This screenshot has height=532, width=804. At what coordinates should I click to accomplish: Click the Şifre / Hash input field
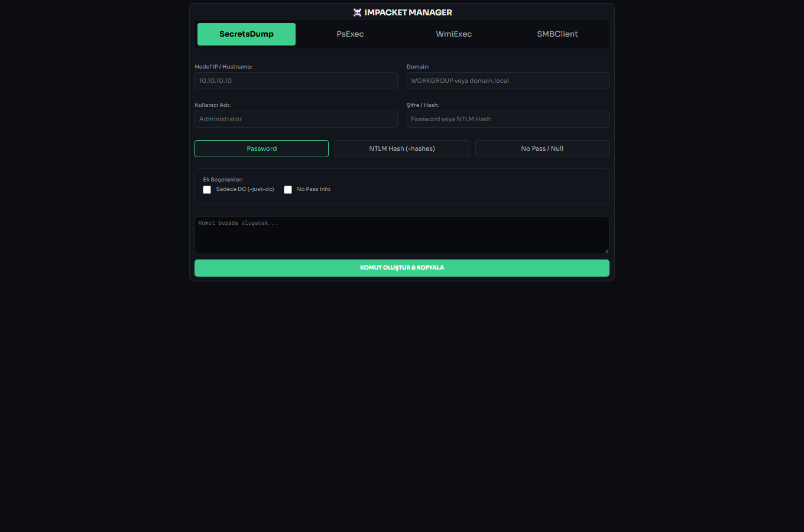pos(508,119)
